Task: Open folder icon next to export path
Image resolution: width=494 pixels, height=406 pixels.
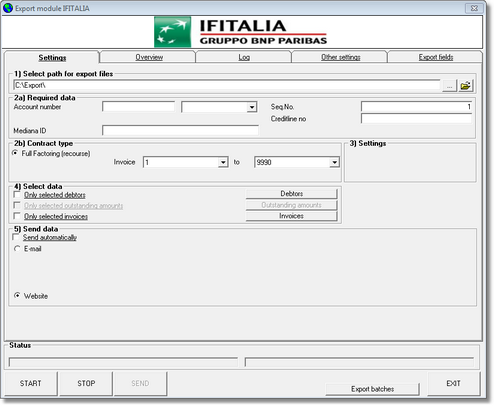Action: tap(466, 86)
